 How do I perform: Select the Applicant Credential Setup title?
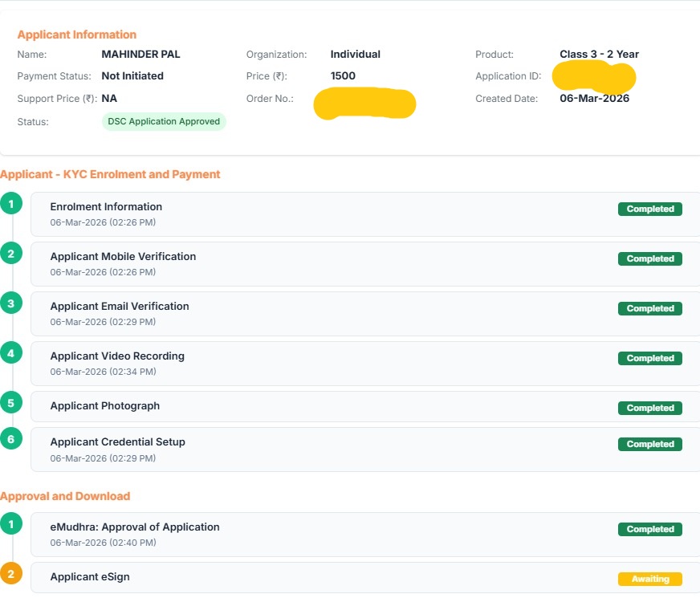(117, 442)
